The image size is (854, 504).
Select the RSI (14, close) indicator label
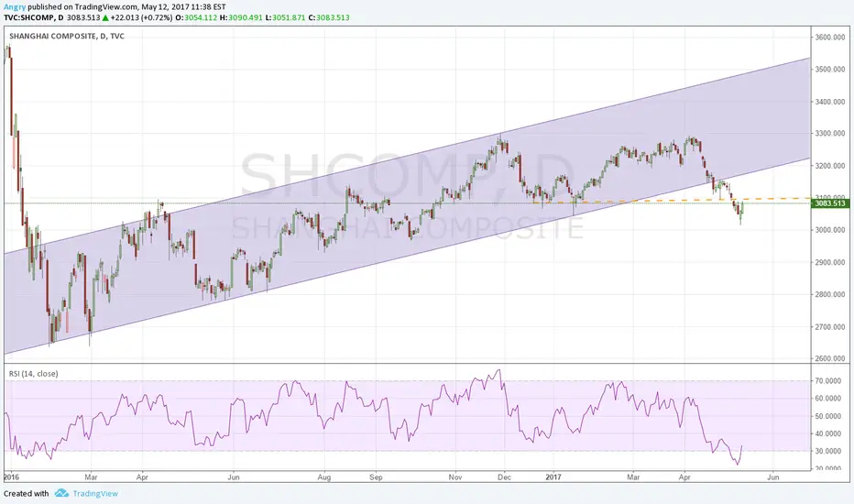click(33, 374)
